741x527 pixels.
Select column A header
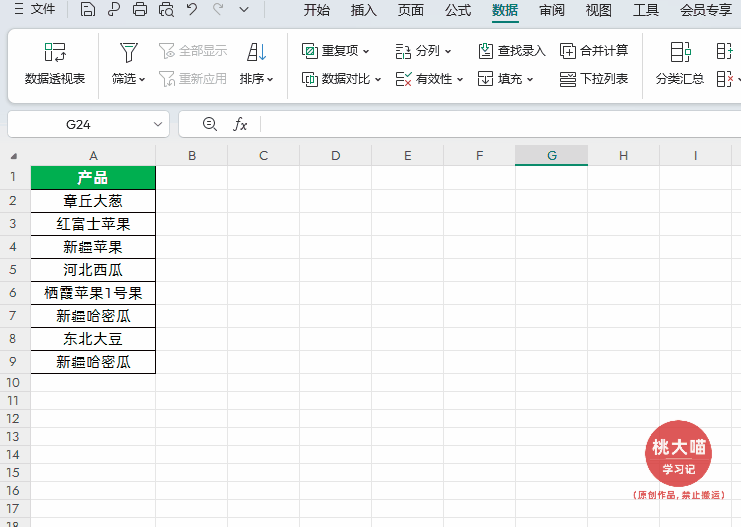click(x=93, y=156)
